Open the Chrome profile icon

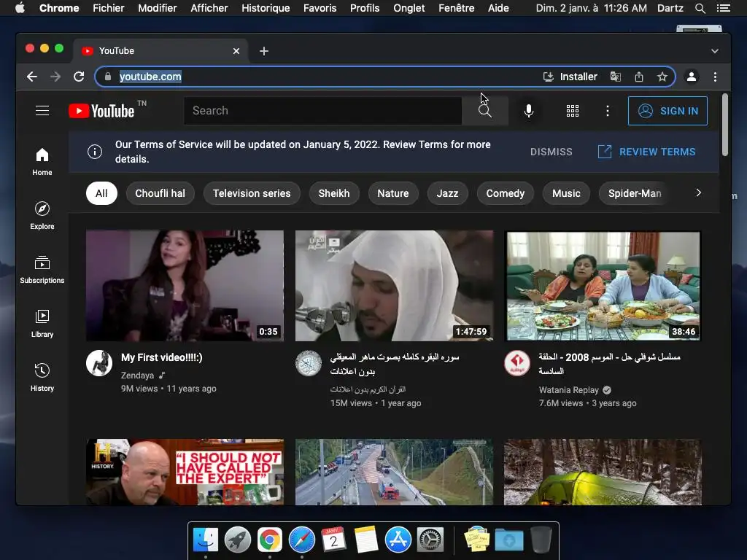tap(692, 77)
